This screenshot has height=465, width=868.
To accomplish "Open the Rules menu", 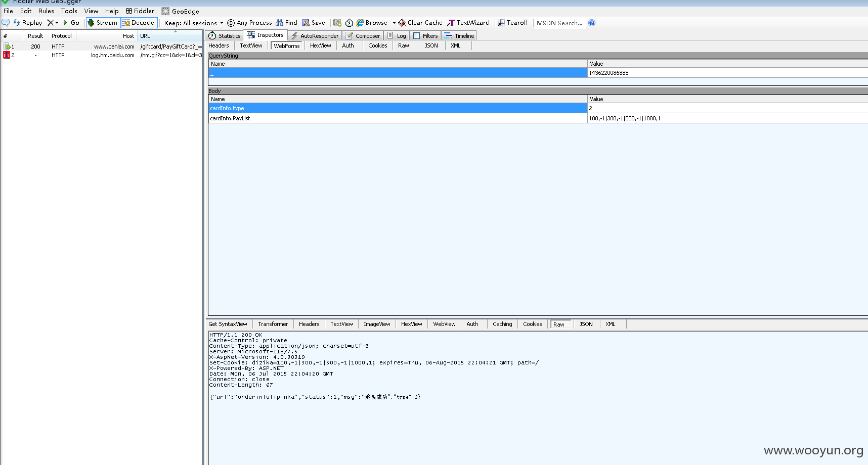I will [x=46, y=11].
